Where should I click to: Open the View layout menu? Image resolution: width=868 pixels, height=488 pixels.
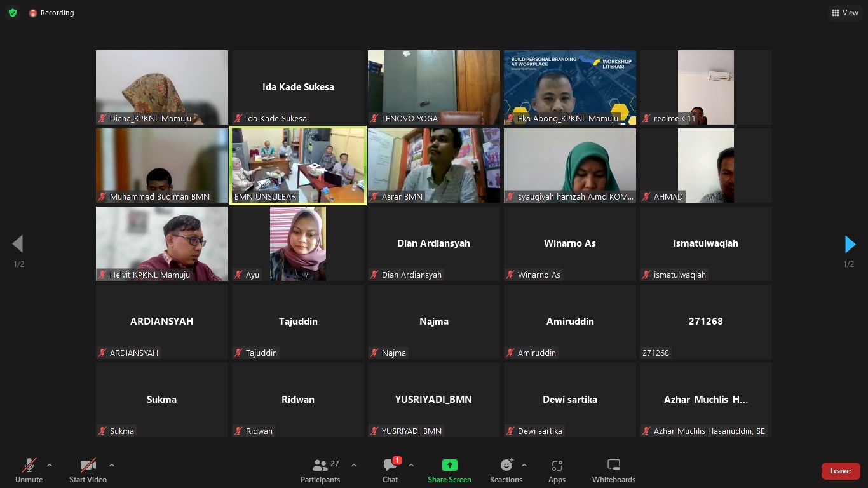coord(844,13)
